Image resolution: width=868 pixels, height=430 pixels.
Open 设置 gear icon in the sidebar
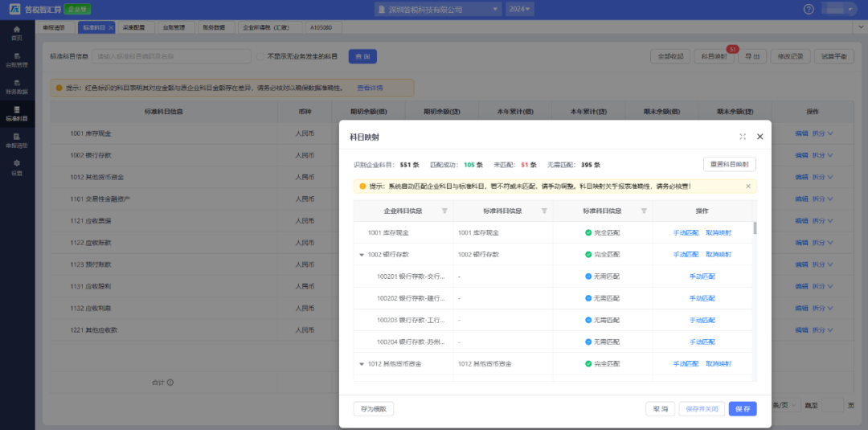click(17, 163)
